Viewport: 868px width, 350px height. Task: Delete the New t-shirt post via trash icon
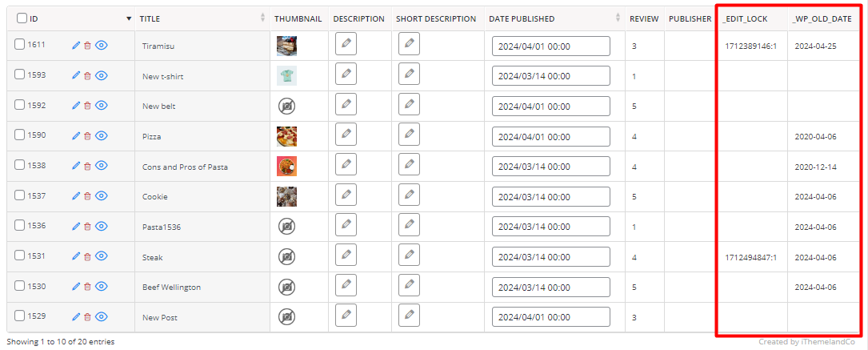point(87,76)
